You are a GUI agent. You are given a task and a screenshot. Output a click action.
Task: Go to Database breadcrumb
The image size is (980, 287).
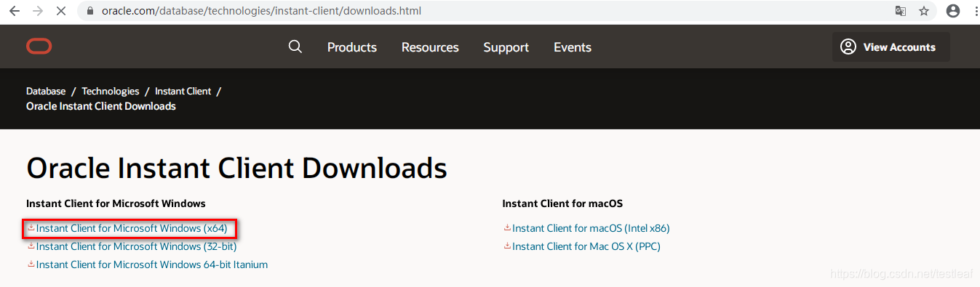[x=46, y=91]
